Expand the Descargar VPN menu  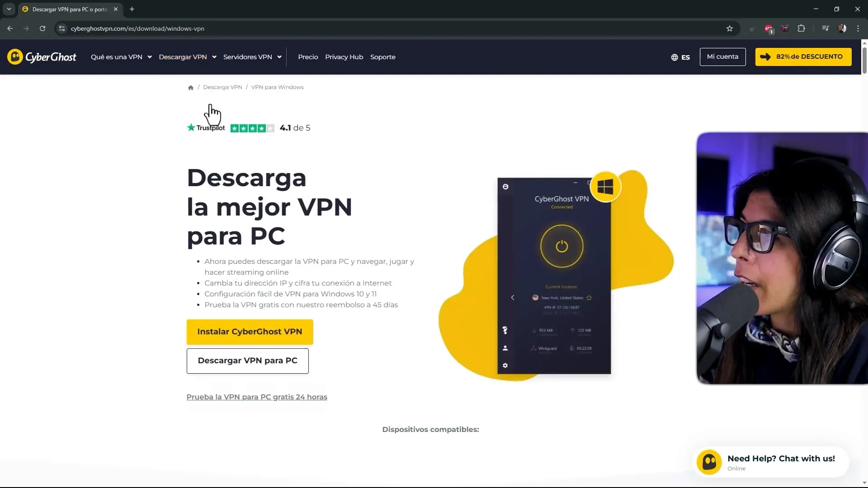[188, 57]
